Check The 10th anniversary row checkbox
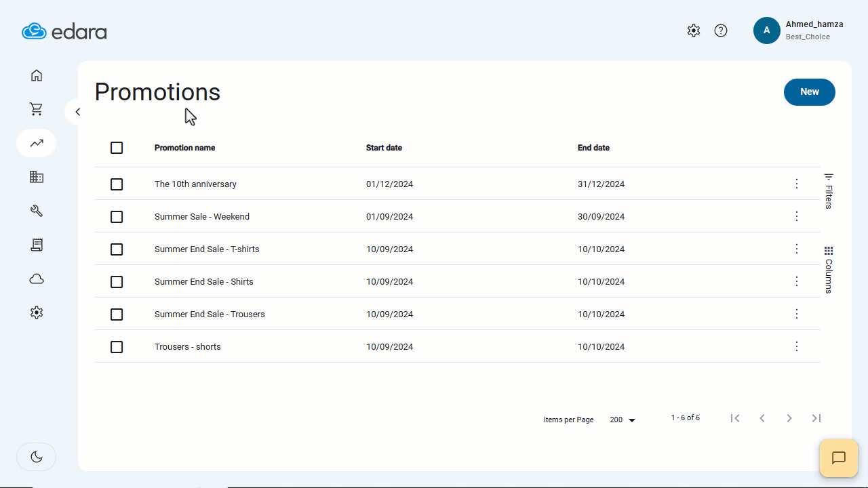This screenshot has width=868, height=488. [x=117, y=184]
